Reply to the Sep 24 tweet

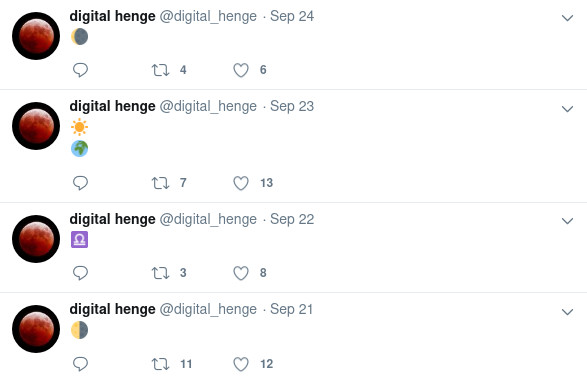(x=80, y=70)
